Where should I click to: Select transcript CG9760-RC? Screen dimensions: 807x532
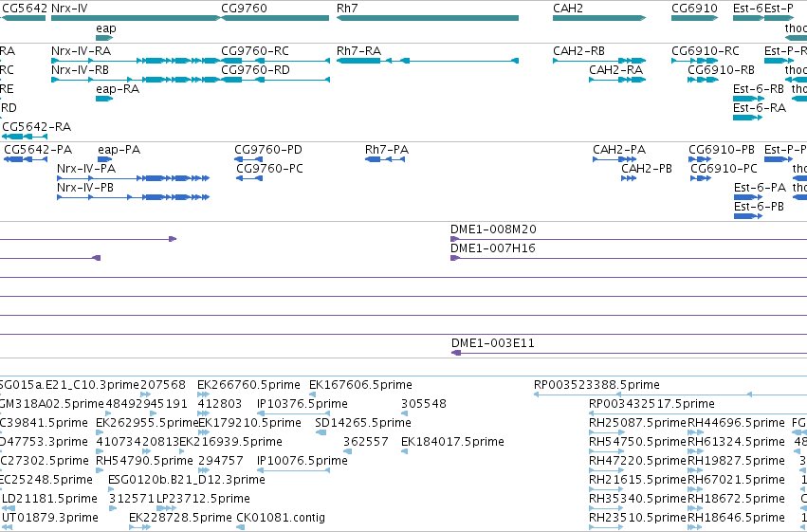pyautogui.click(x=275, y=61)
